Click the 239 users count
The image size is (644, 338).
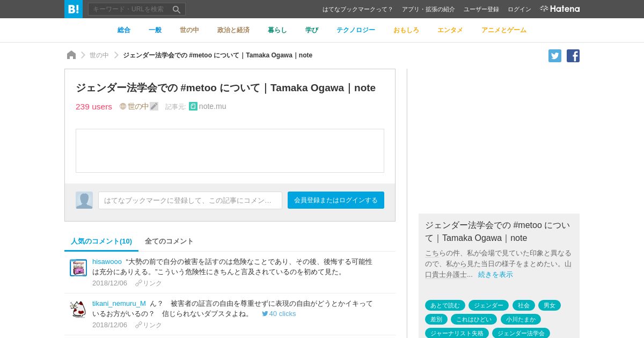coord(94,106)
